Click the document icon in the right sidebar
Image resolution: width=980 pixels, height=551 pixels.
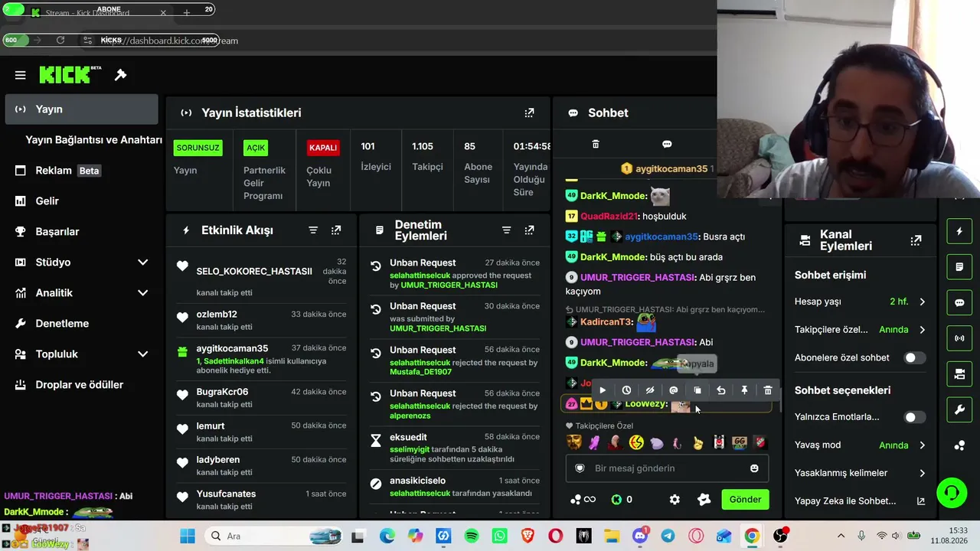point(959,267)
